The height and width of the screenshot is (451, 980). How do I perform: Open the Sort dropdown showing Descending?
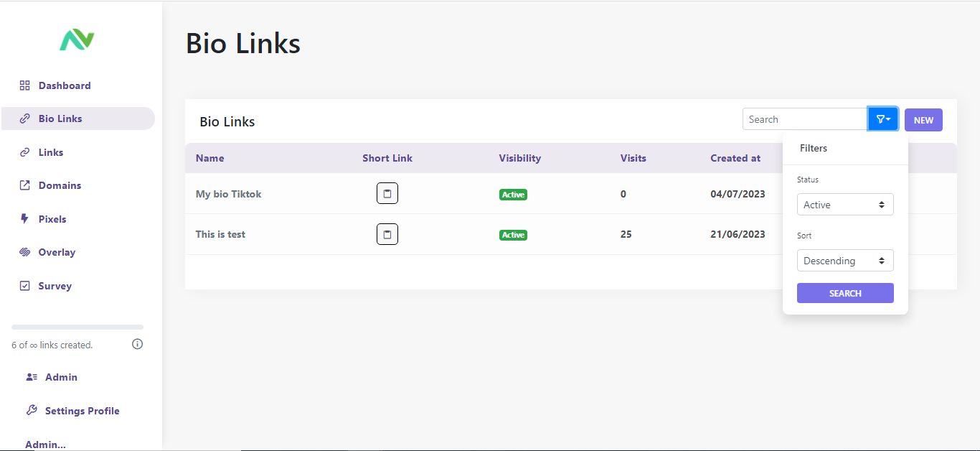tap(845, 261)
